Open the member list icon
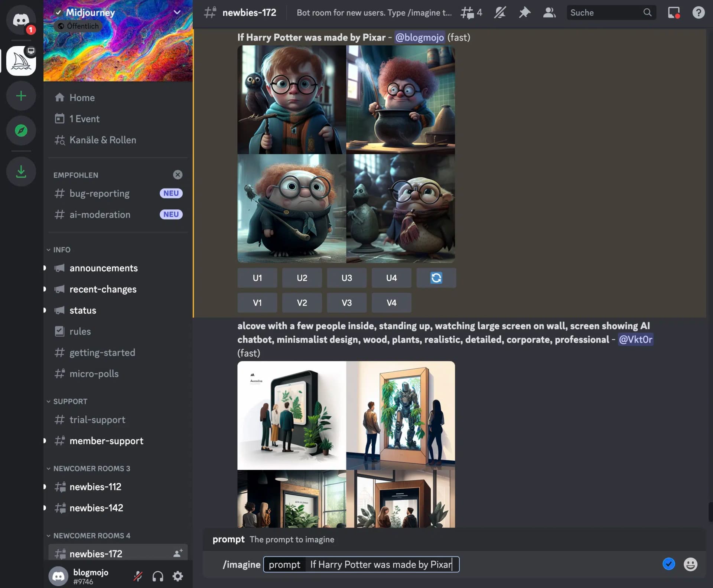This screenshot has width=713, height=588. pos(549,12)
